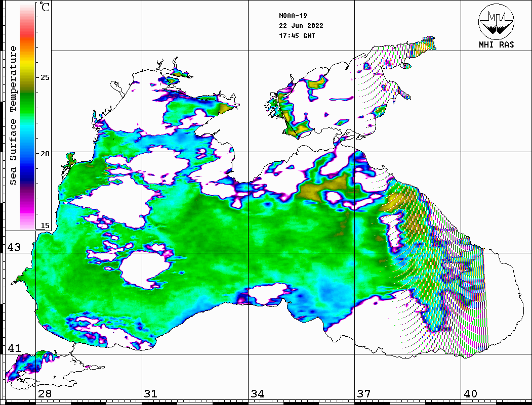Click latitude label '41'
This screenshot has height=405, width=532.
pyautogui.click(x=14, y=348)
